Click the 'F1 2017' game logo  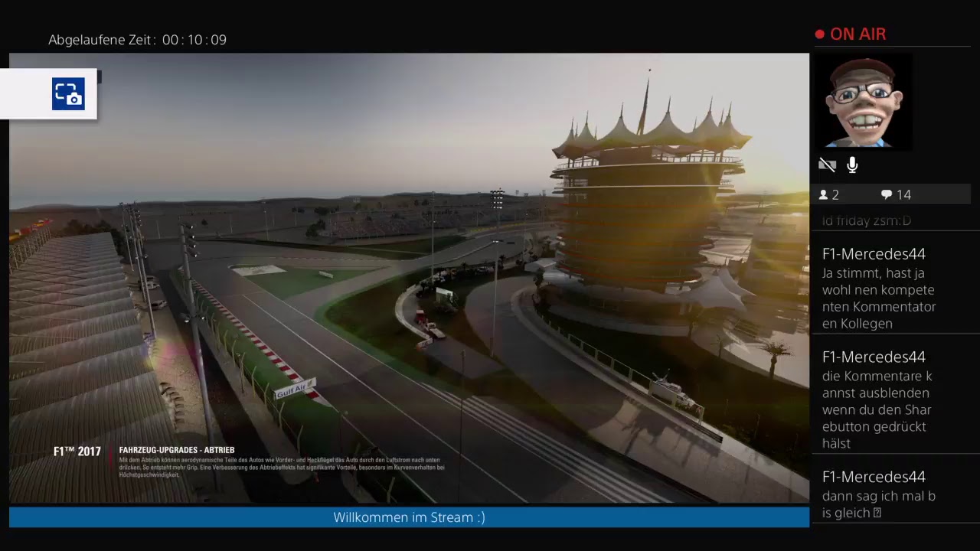[77, 452]
